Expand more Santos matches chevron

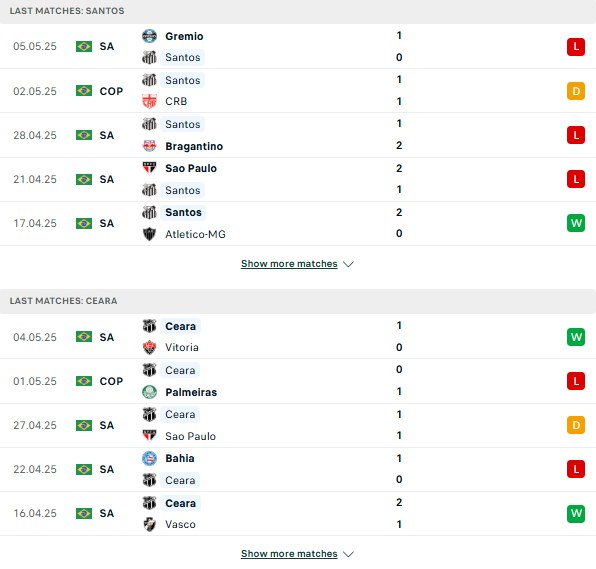point(348,264)
